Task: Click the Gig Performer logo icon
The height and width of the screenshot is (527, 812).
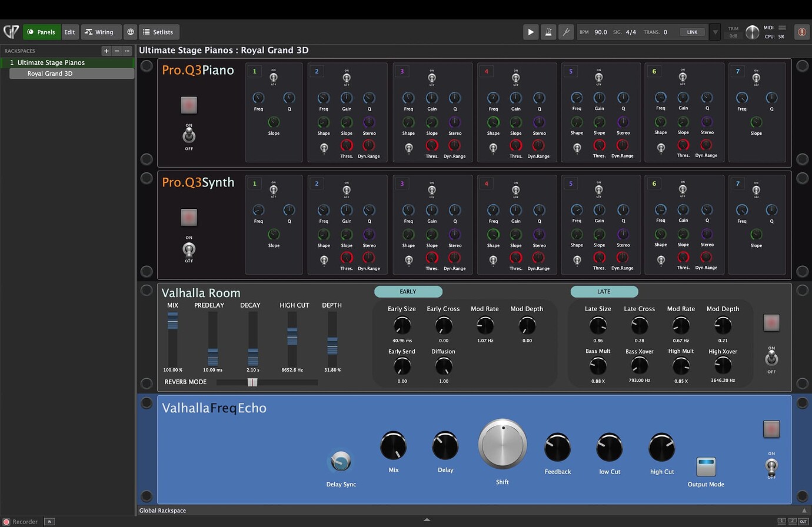Action: click(11, 32)
